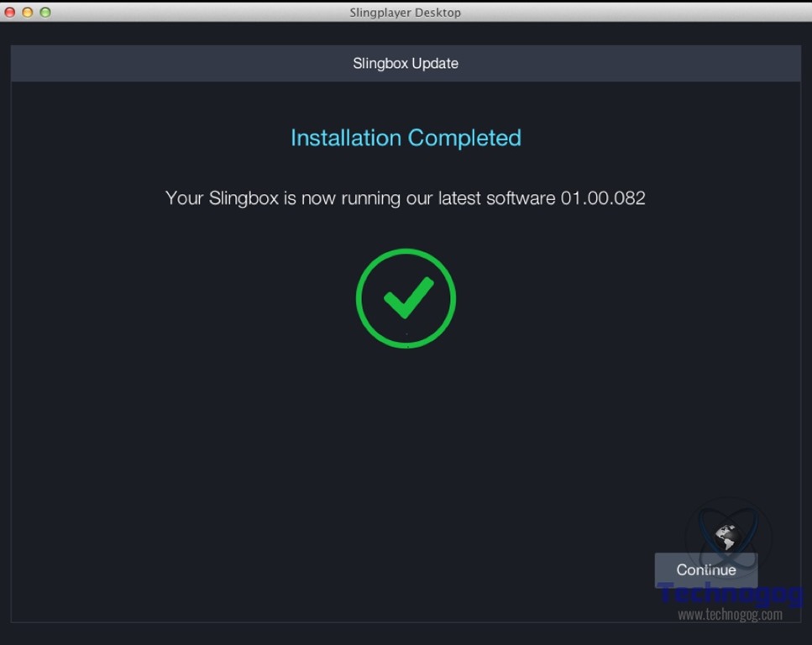Click the Slingbox Update header label
This screenshot has height=645, width=812.
click(x=406, y=64)
